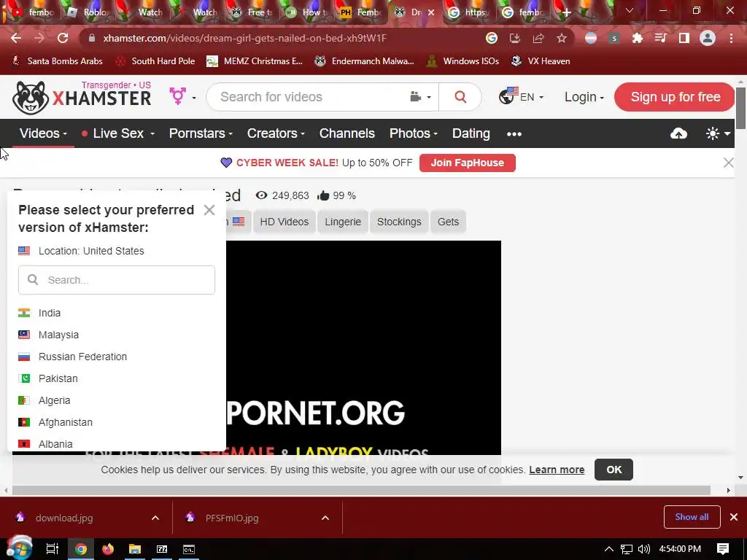Screen dimensions: 747x560
Task: Click the volume speaker tray icon
Action: coord(643,549)
